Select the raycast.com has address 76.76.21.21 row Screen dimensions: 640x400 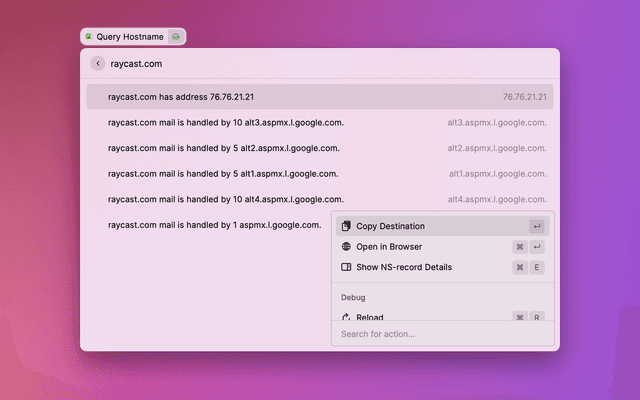[x=320, y=97]
